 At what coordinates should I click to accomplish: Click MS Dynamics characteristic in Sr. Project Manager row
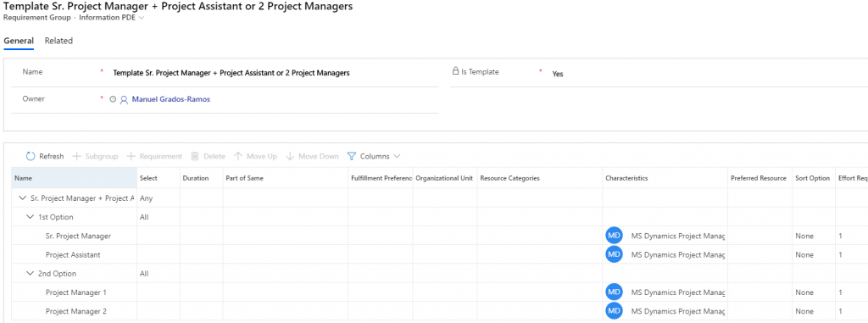tap(677, 236)
